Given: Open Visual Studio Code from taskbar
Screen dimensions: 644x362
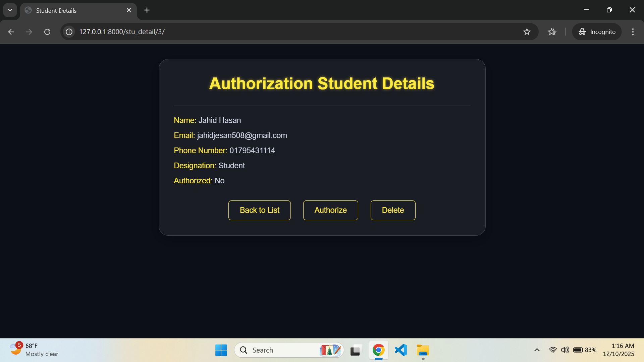Looking at the screenshot, I should 400,350.
